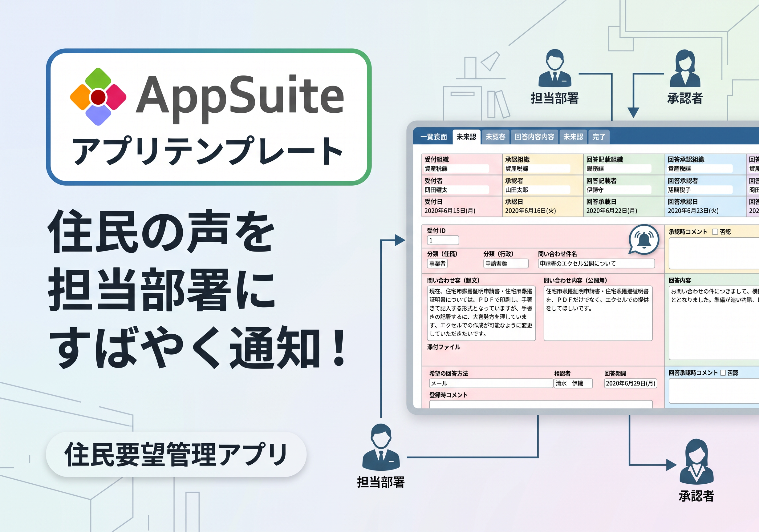Click the 受付日 date 2020年6月15日(月)

[x=450, y=211]
